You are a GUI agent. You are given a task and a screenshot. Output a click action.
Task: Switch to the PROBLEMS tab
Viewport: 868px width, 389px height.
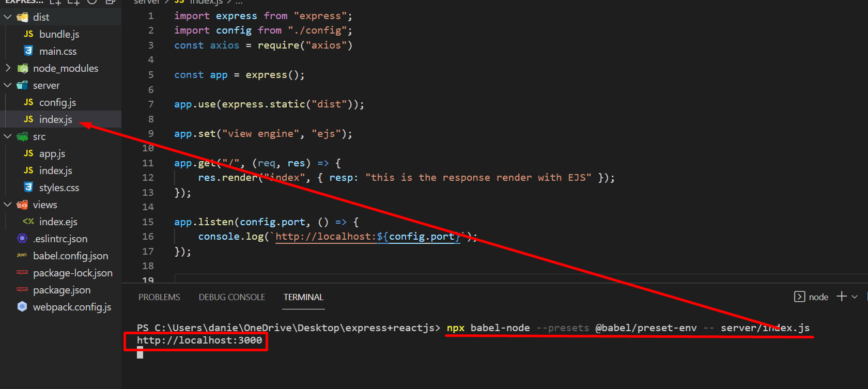point(159,297)
